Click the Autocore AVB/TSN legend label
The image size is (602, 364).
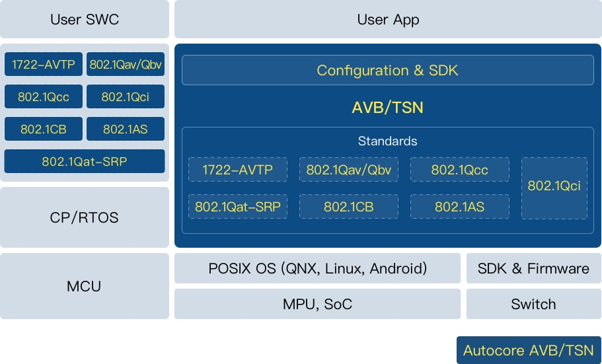coord(529,350)
